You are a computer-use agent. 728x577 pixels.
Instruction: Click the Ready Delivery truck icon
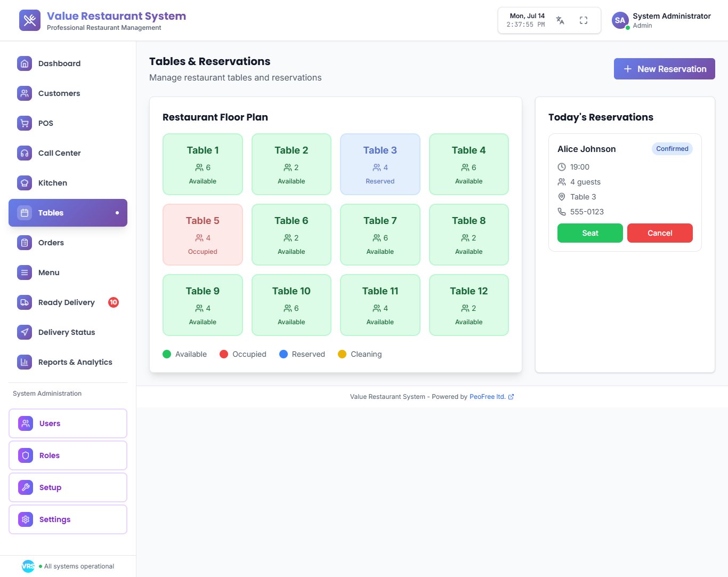[25, 302]
